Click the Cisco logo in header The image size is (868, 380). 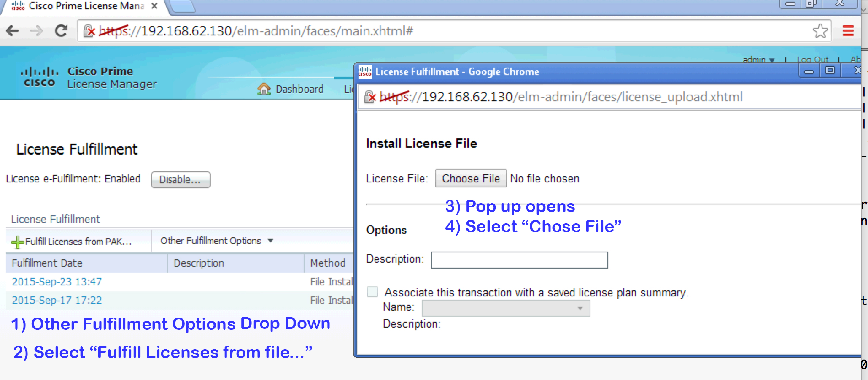coord(40,77)
